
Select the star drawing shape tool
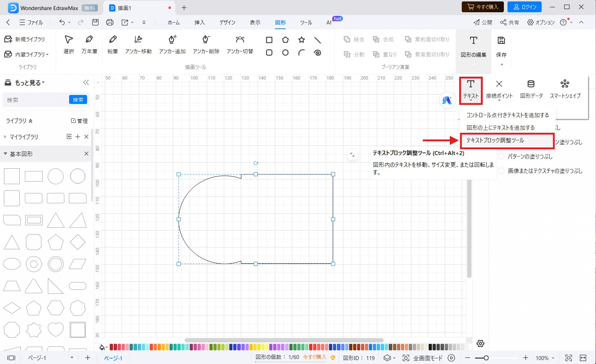(302, 40)
